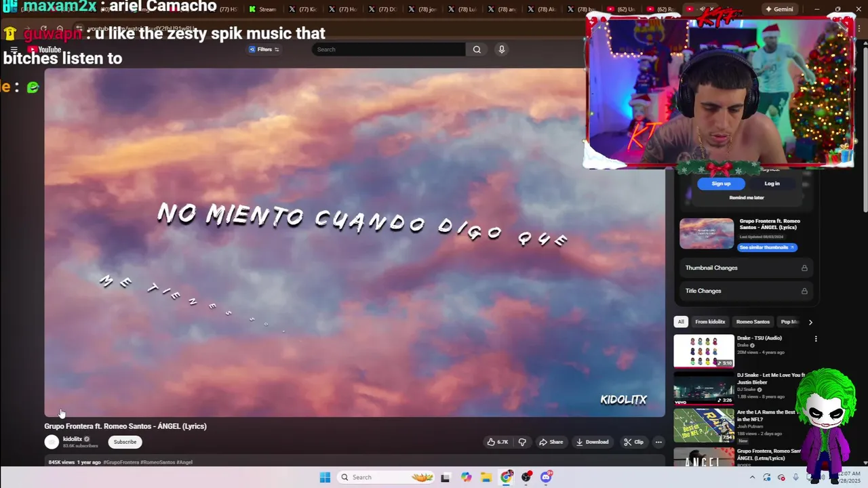This screenshot has height=488, width=868.
Task: Click Remind me later
Action: [747, 198]
